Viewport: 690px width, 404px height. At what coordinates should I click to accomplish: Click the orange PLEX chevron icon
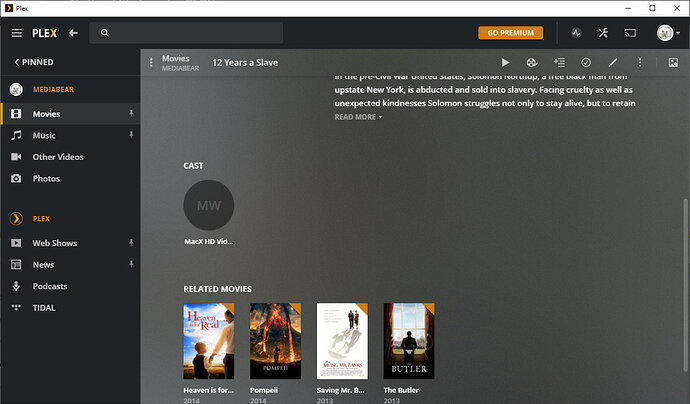pos(16,218)
